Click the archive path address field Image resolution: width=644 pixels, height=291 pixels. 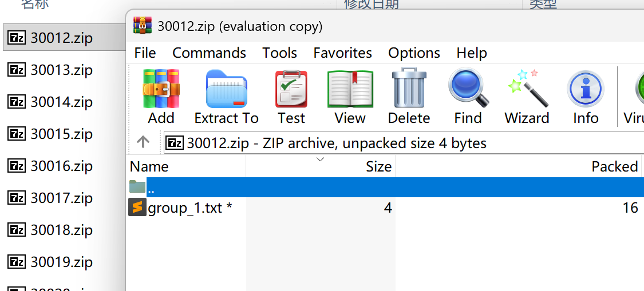[x=401, y=142]
